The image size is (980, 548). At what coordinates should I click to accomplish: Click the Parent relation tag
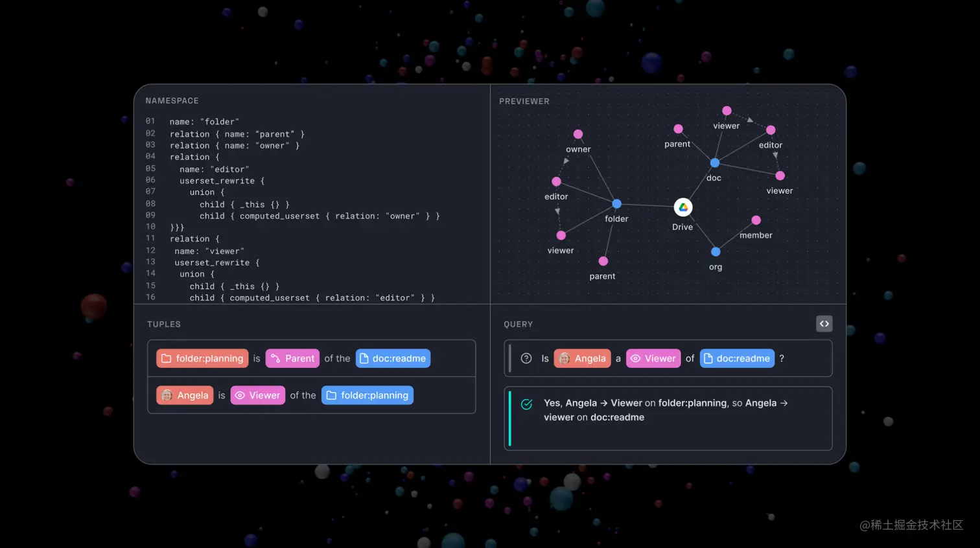(x=292, y=358)
